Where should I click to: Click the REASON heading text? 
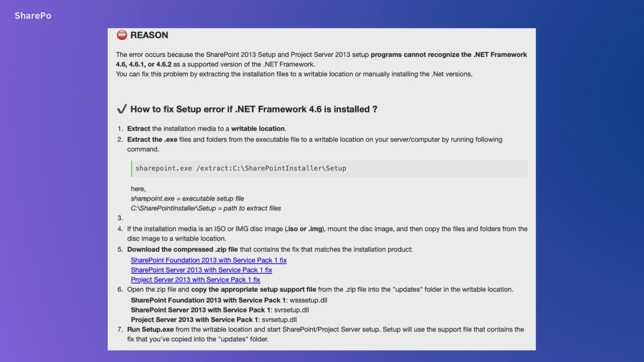pos(149,35)
